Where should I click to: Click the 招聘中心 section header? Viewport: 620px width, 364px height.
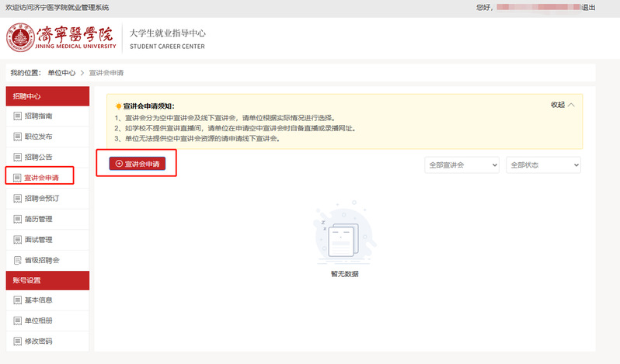click(27, 96)
